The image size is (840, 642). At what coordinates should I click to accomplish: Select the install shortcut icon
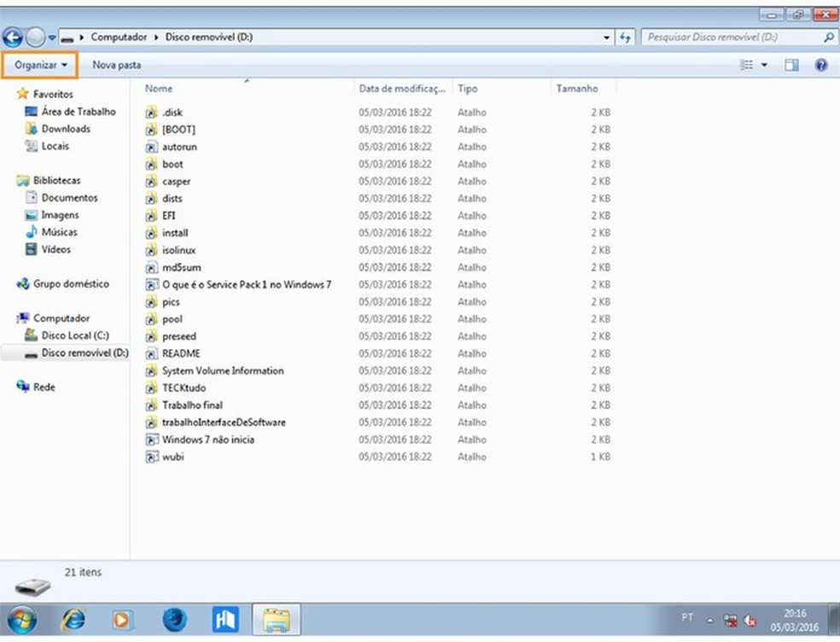[152, 232]
